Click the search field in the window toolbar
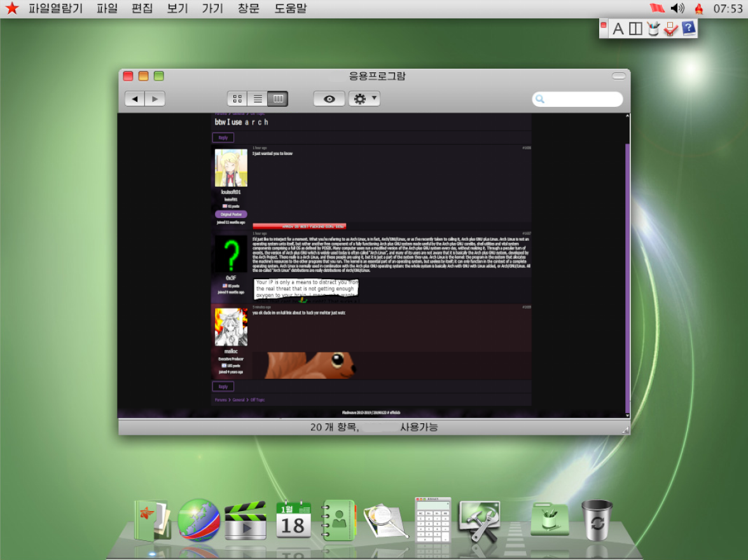The height and width of the screenshot is (560, 748). [578, 99]
